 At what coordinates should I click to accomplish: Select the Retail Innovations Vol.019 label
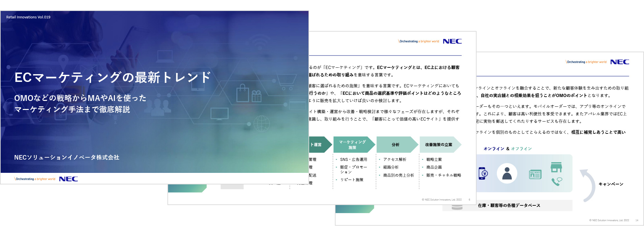pos(28,17)
